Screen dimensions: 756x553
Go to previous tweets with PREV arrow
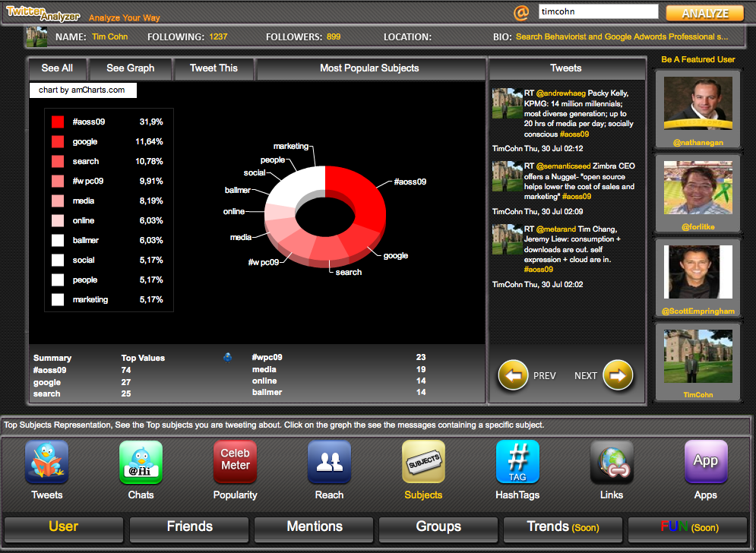[513, 375]
